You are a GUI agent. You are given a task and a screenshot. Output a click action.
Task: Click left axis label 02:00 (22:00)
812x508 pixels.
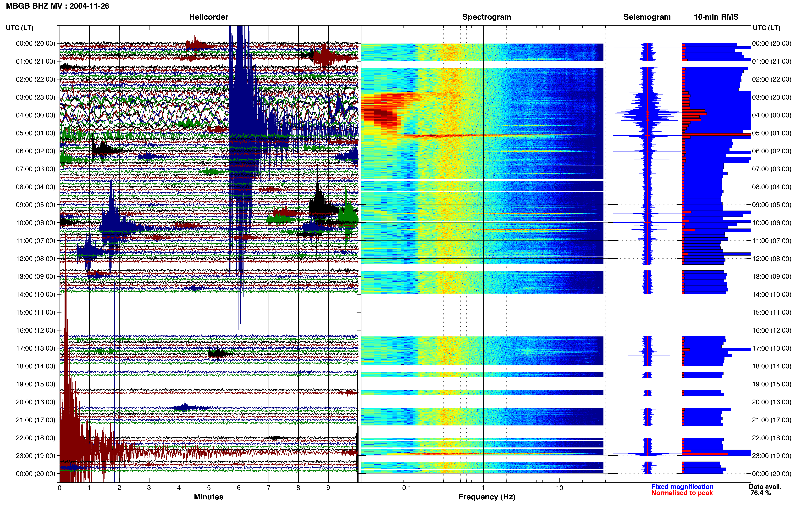(x=36, y=79)
